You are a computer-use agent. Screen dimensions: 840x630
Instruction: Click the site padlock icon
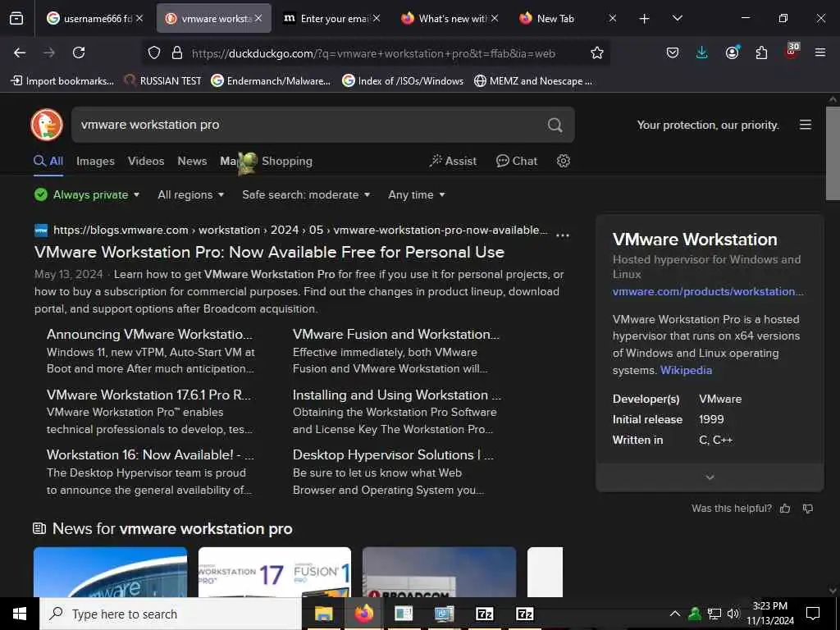click(x=177, y=52)
